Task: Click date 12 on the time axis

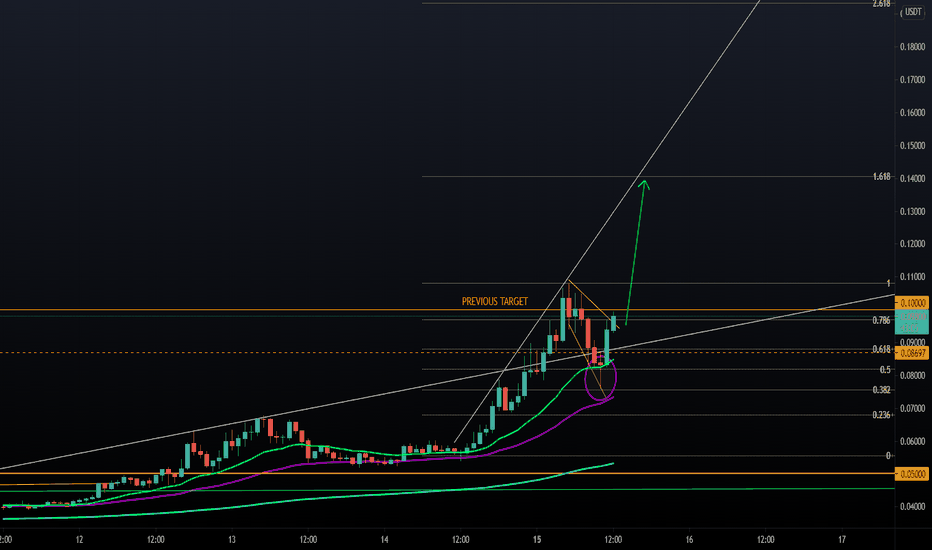Action: coord(79,540)
